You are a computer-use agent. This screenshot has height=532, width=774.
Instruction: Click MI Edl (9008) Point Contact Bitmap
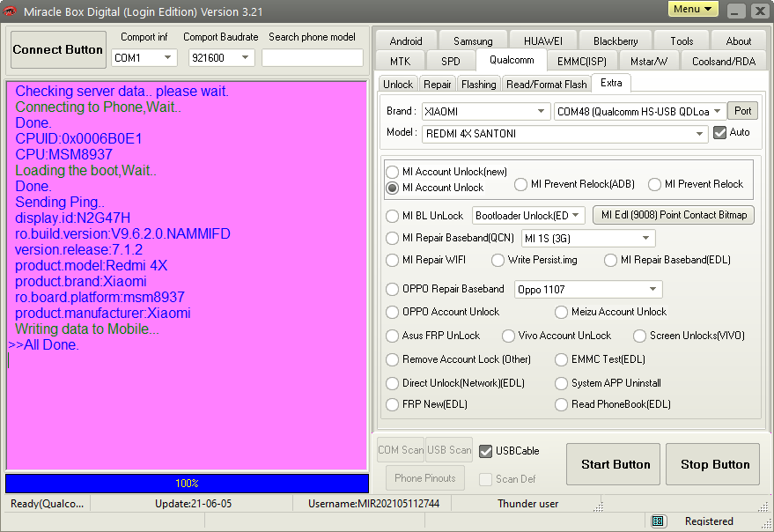674,215
